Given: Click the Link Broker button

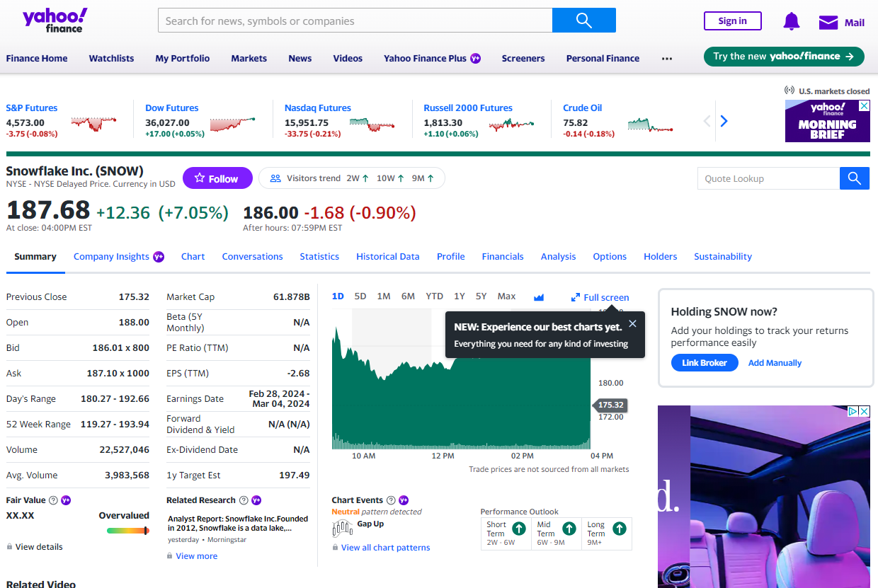Looking at the screenshot, I should point(705,363).
